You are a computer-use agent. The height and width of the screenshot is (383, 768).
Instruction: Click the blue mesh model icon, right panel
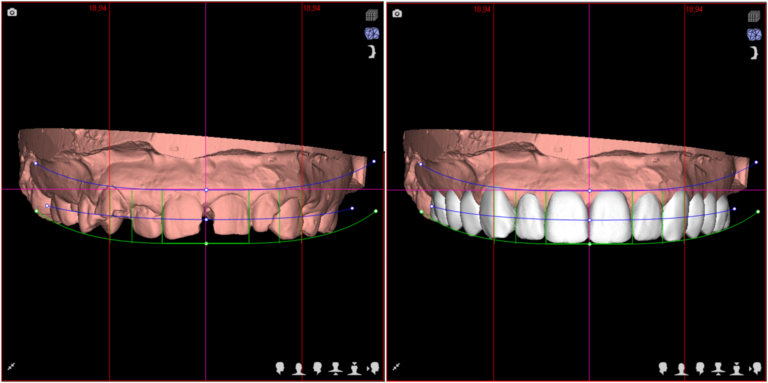[x=754, y=34]
